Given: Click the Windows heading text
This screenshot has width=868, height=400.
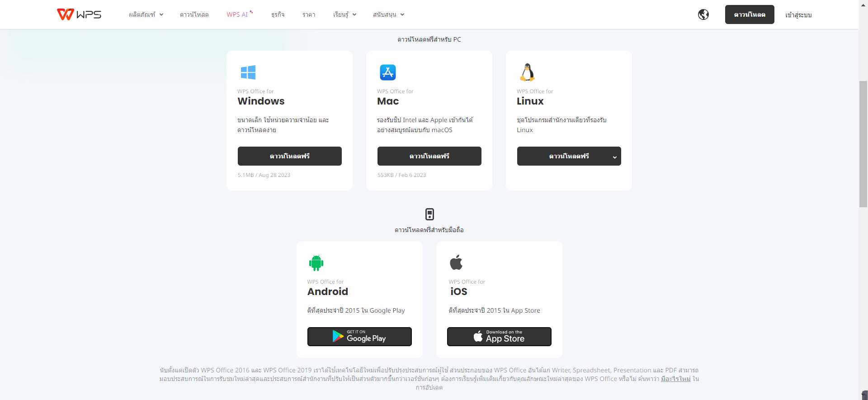Looking at the screenshot, I should (261, 101).
